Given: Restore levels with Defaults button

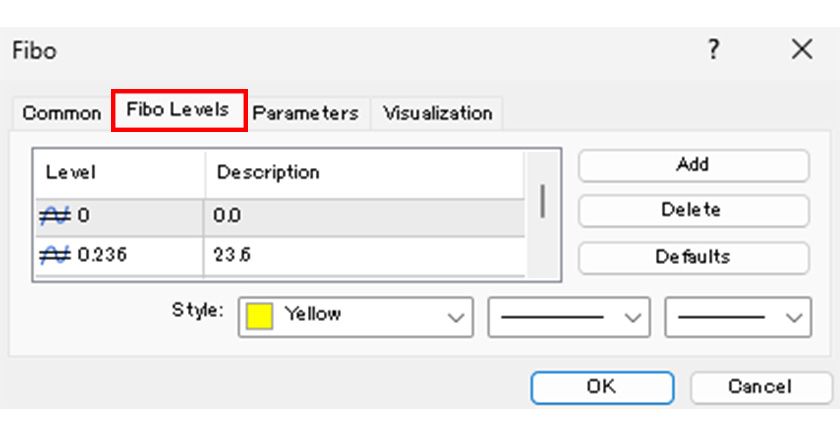Looking at the screenshot, I should pyautogui.click(x=692, y=256).
